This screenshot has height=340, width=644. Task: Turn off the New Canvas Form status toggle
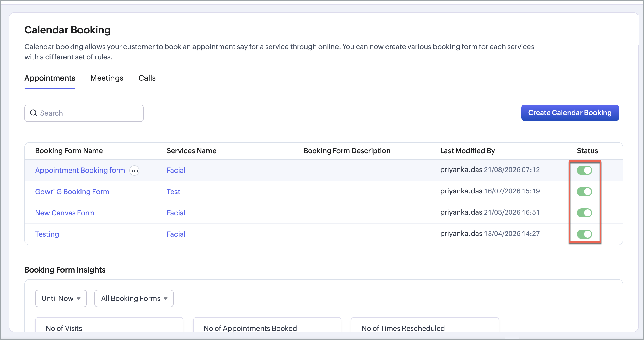(584, 213)
